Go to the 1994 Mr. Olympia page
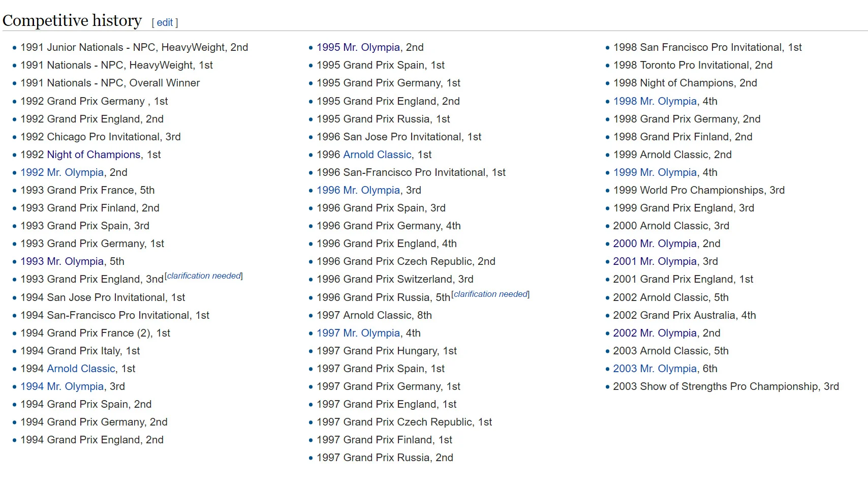Viewport: 868px width, 484px height. [x=62, y=386]
